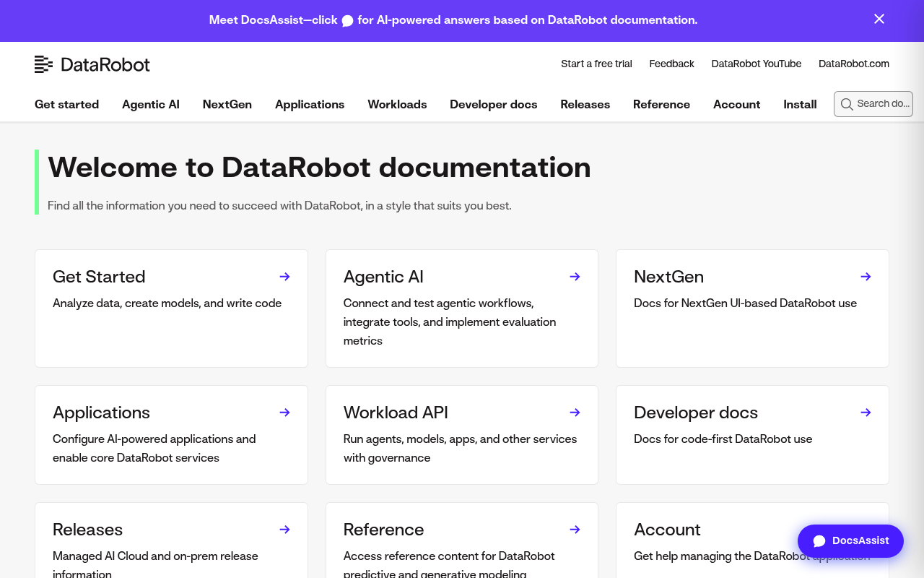The width and height of the screenshot is (924, 578).
Task: Click 'Docs for code-first DataRobot use' text
Action: tap(723, 439)
